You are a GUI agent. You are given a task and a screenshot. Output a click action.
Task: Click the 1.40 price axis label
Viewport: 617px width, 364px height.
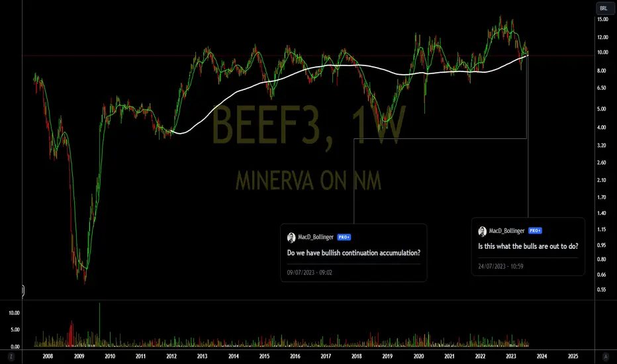(x=601, y=213)
